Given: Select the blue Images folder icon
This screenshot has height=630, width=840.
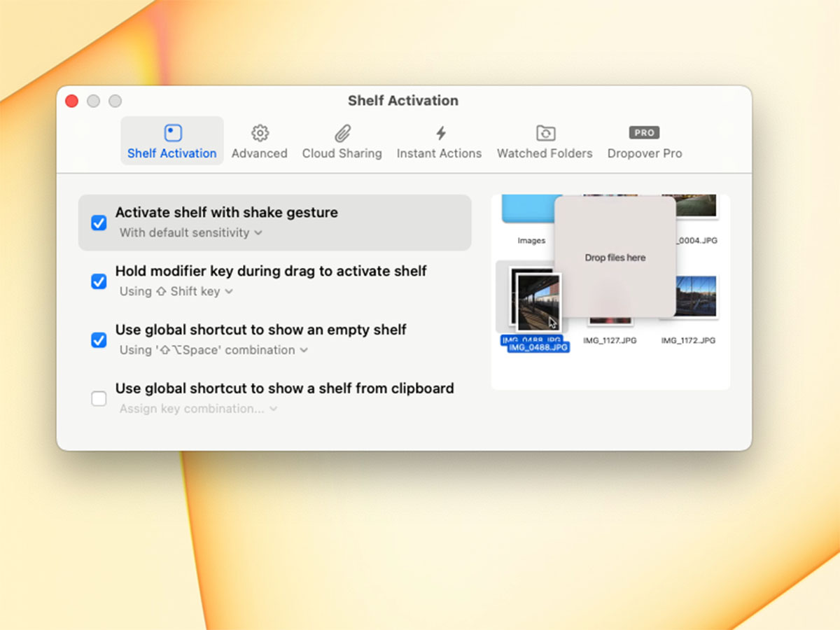Looking at the screenshot, I should coord(532,209).
